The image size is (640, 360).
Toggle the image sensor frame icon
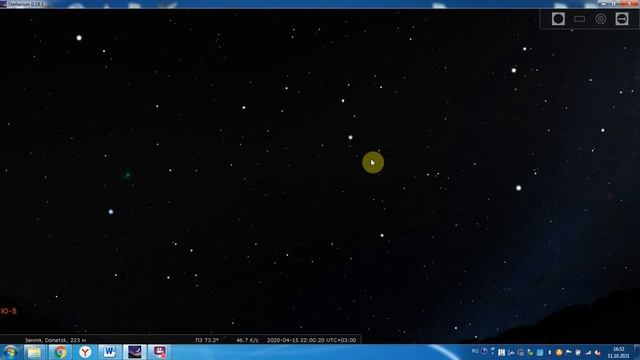point(579,19)
